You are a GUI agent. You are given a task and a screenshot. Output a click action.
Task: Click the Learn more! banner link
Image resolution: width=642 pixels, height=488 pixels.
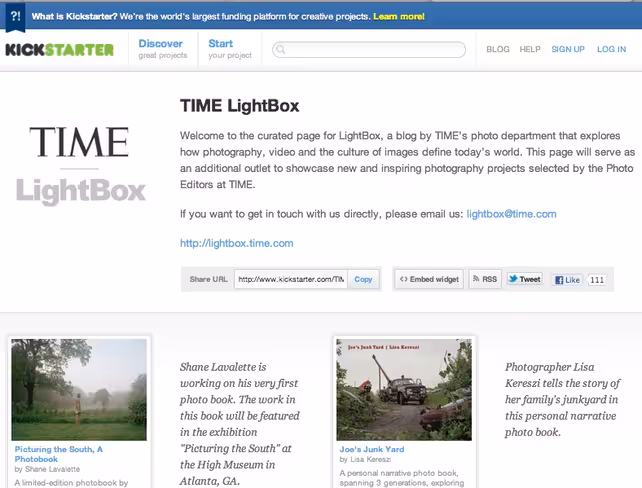pyautogui.click(x=399, y=17)
